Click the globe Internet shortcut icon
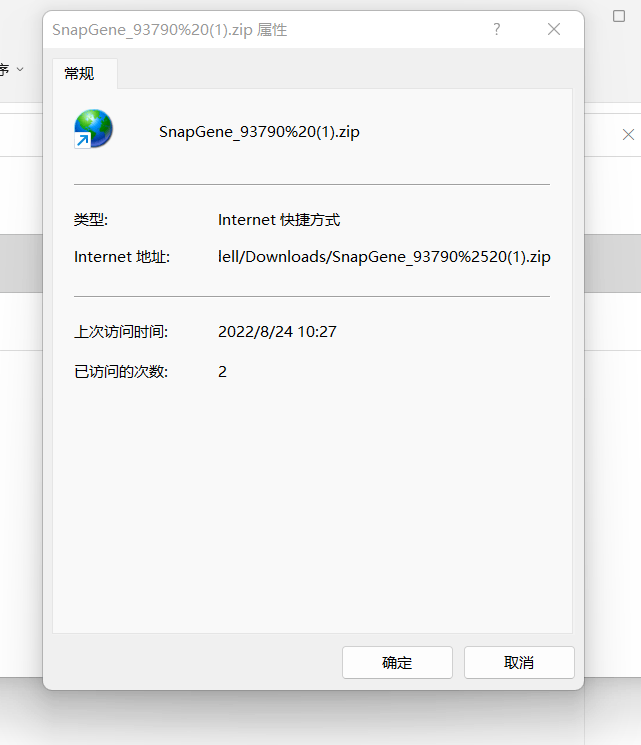This screenshot has width=641, height=745. [x=94, y=129]
